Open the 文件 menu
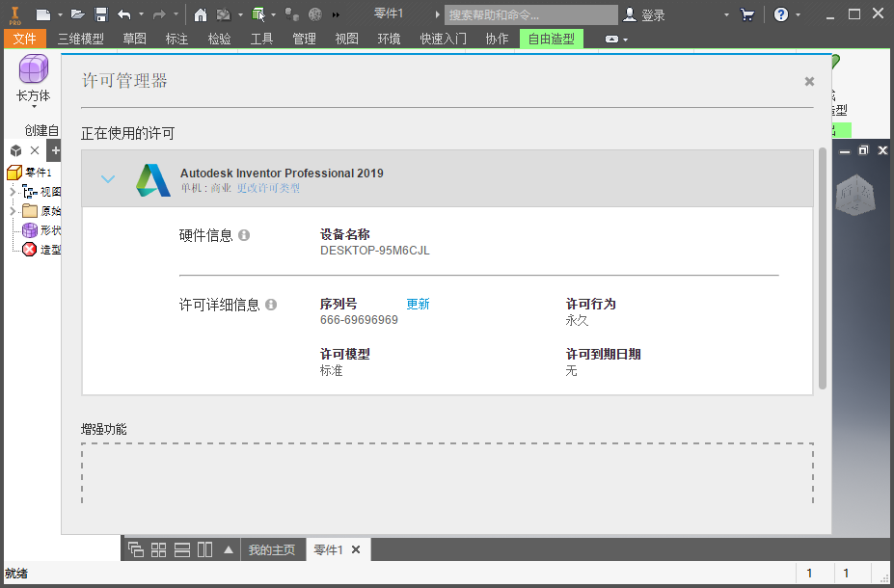This screenshot has width=894, height=588. point(24,39)
